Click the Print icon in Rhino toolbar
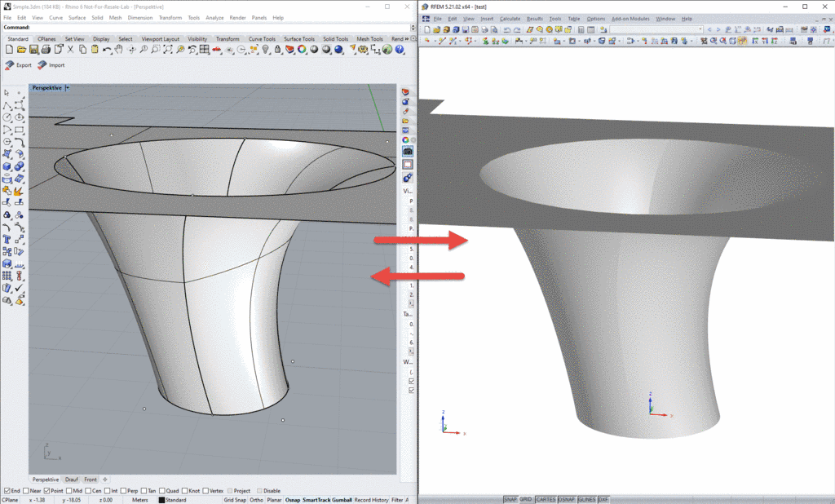 (46, 50)
